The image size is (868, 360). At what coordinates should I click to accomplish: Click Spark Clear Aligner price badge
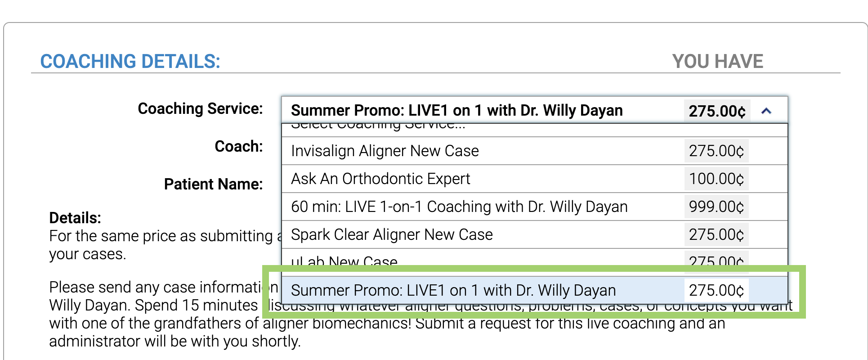(716, 235)
